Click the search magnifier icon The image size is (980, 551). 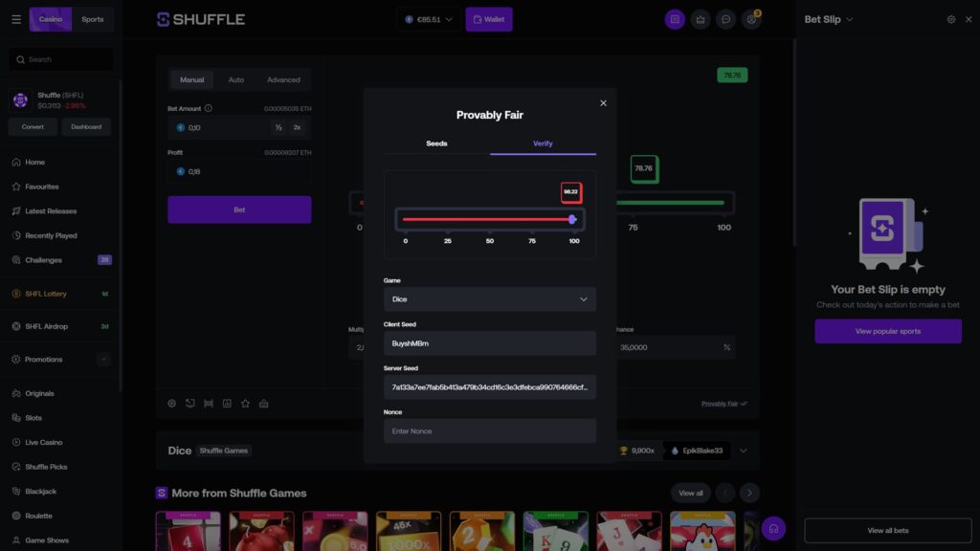[x=21, y=59]
